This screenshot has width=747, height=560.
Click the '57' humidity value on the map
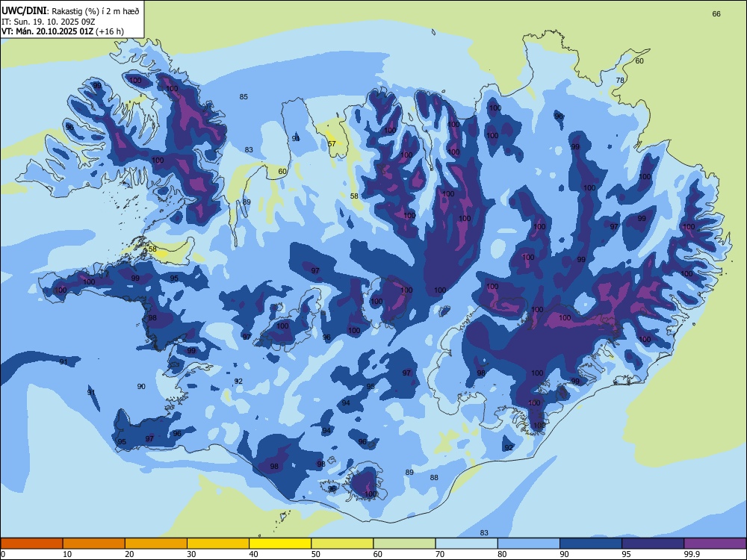[332, 143]
